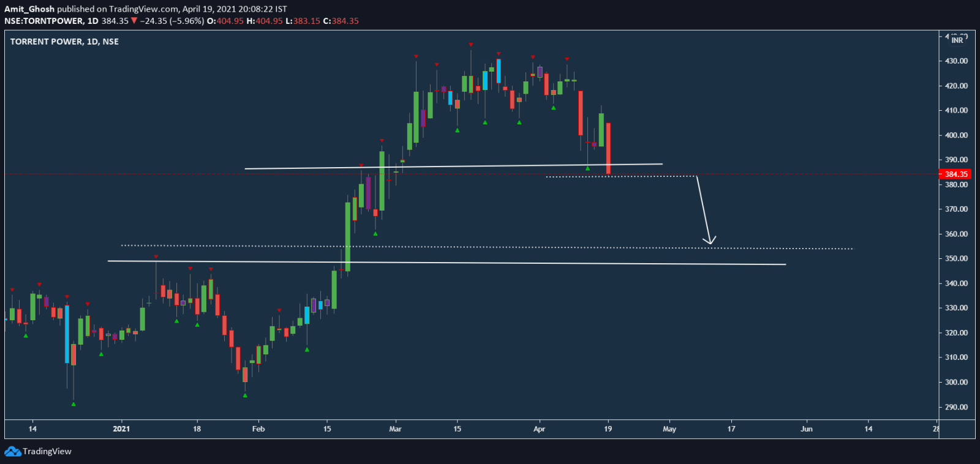Click the O:404.95 open value
980x464 pixels.
(225, 21)
